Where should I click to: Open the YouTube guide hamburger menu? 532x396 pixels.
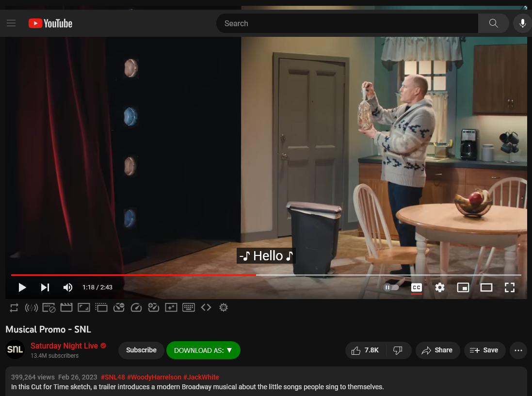(11, 23)
